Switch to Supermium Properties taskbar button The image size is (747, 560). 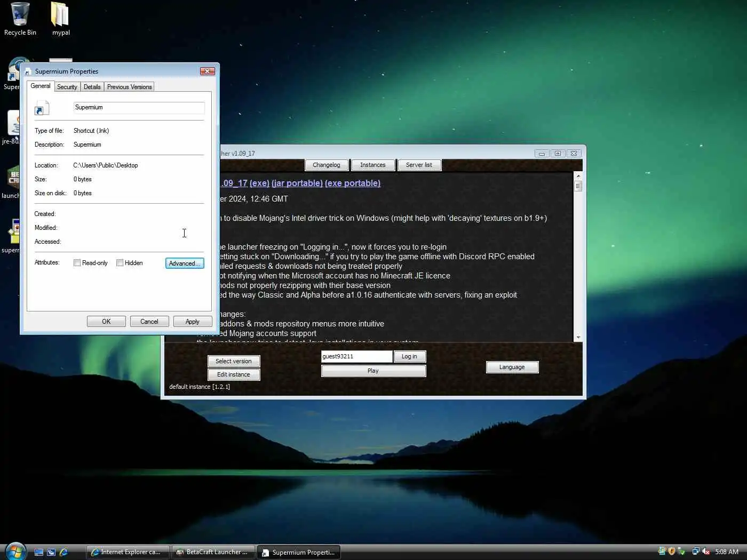coord(299,552)
